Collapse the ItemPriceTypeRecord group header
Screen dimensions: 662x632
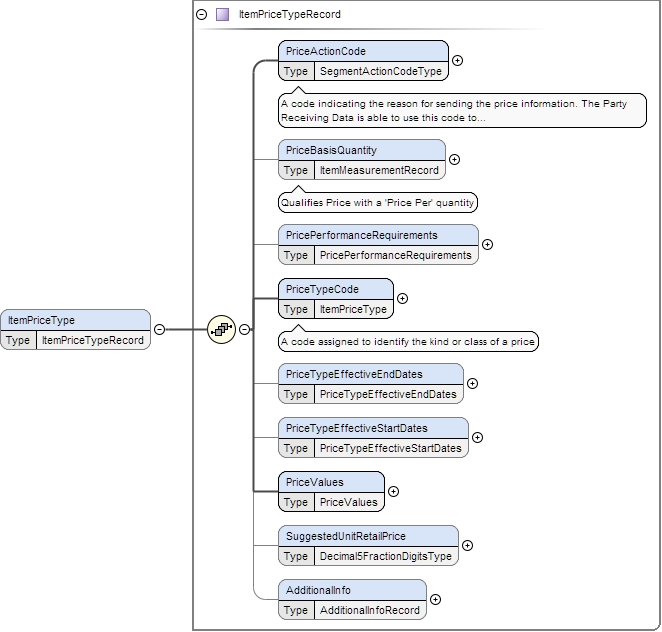(x=202, y=15)
